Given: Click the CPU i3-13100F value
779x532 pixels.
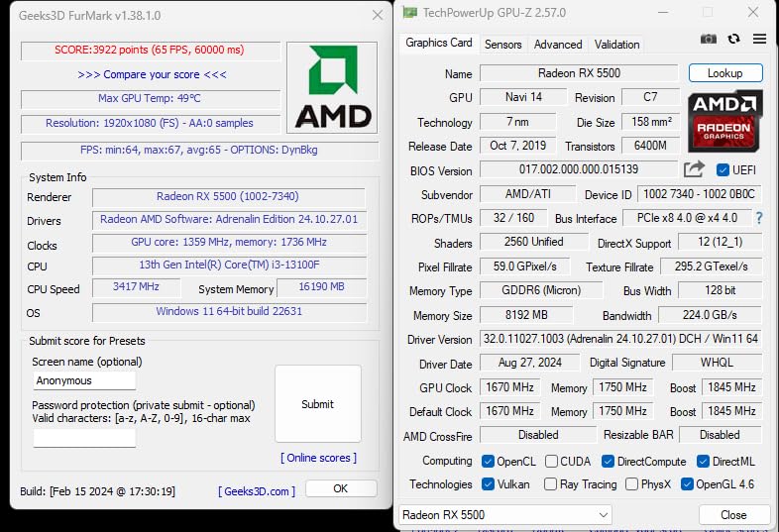Looking at the screenshot, I should [x=229, y=265].
